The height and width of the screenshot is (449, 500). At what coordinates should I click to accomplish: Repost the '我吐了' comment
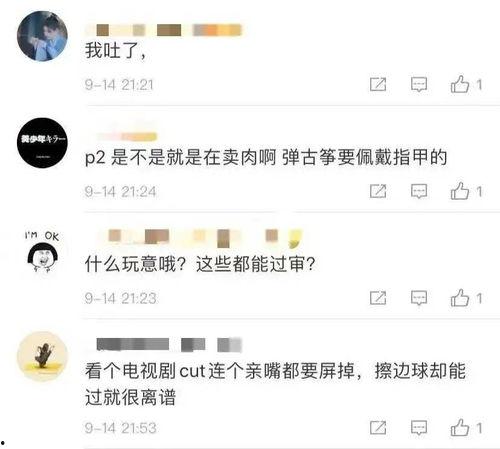378,84
